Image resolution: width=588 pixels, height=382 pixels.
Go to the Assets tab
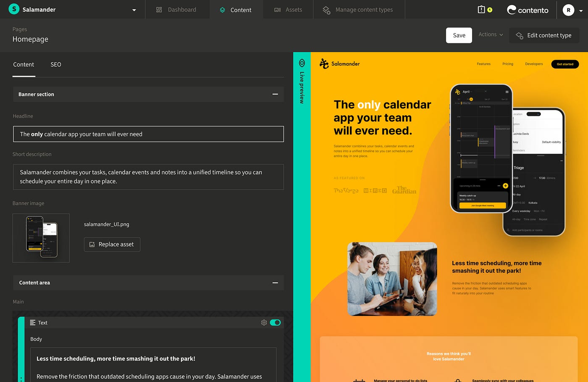[289, 9]
